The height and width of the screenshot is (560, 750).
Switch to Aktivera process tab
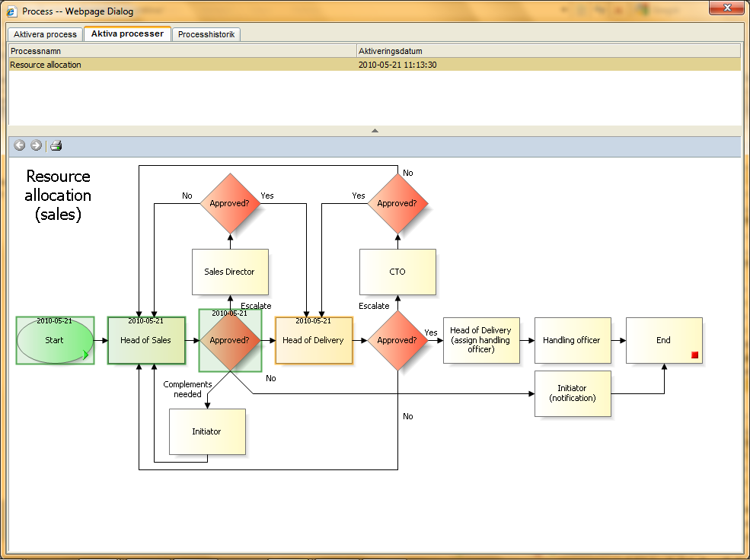coord(45,34)
